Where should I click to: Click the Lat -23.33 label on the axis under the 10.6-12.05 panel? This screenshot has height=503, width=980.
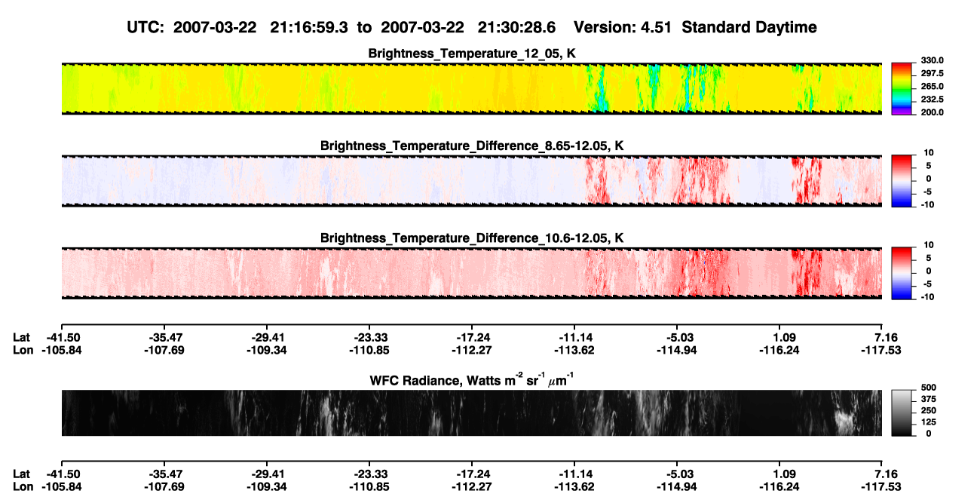coord(369,337)
